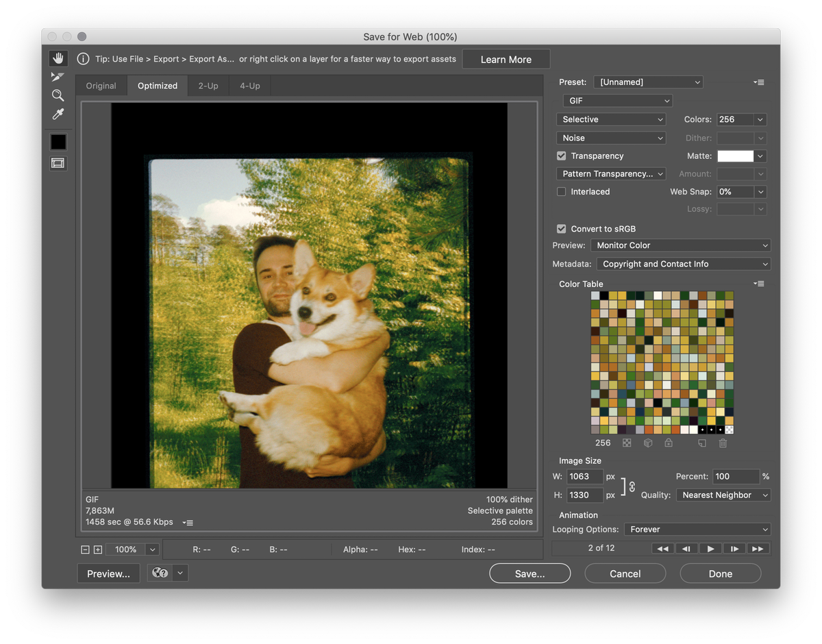Expand the browser selection dropdown arrow
The image size is (822, 644).
click(180, 573)
